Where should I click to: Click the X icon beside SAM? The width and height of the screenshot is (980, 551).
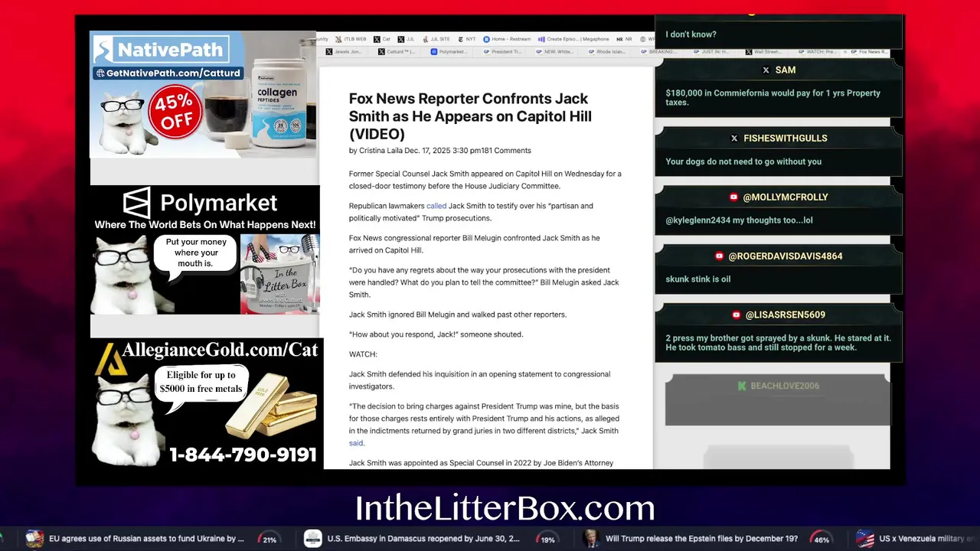(766, 70)
